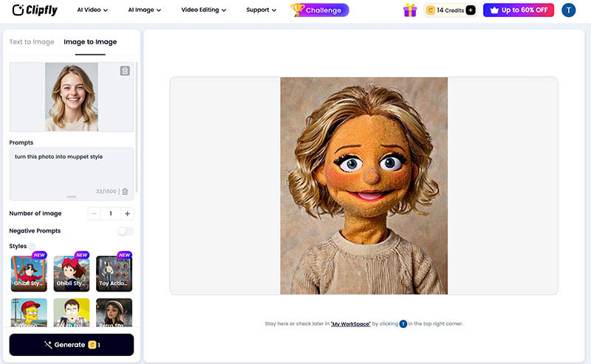
Task: Decrease the number of images
Action: click(95, 213)
